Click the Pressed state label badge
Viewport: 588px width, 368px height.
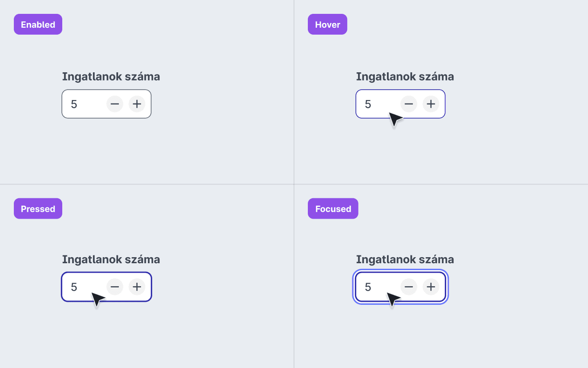38,209
